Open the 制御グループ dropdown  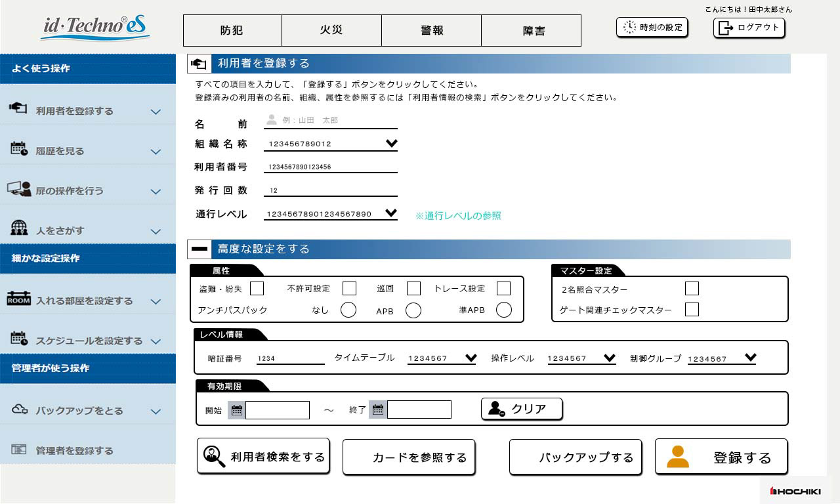(750, 358)
